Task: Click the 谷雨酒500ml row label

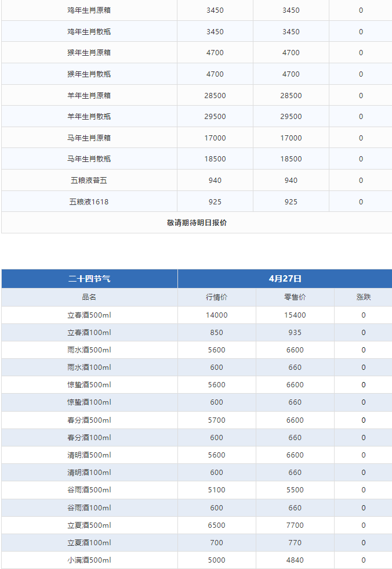Action: point(89,490)
